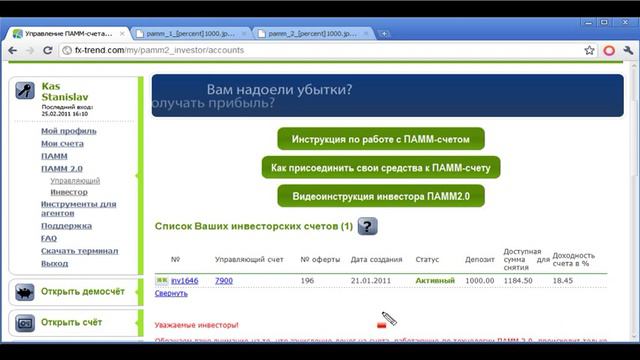Image resolution: width=640 pixels, height=360 pixels.
Task: Open the ПАММ sidebar link
Action: [x=54, y=156]
